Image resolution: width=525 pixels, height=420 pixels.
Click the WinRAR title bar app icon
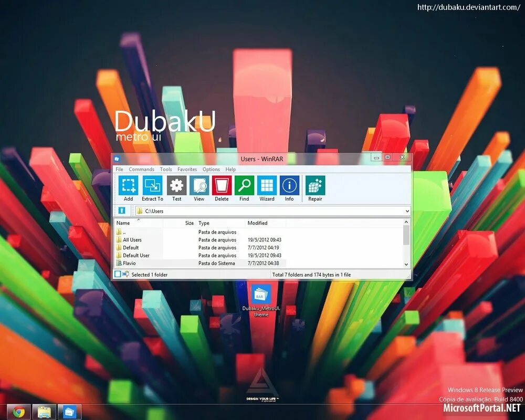click(x=117, y=159)
